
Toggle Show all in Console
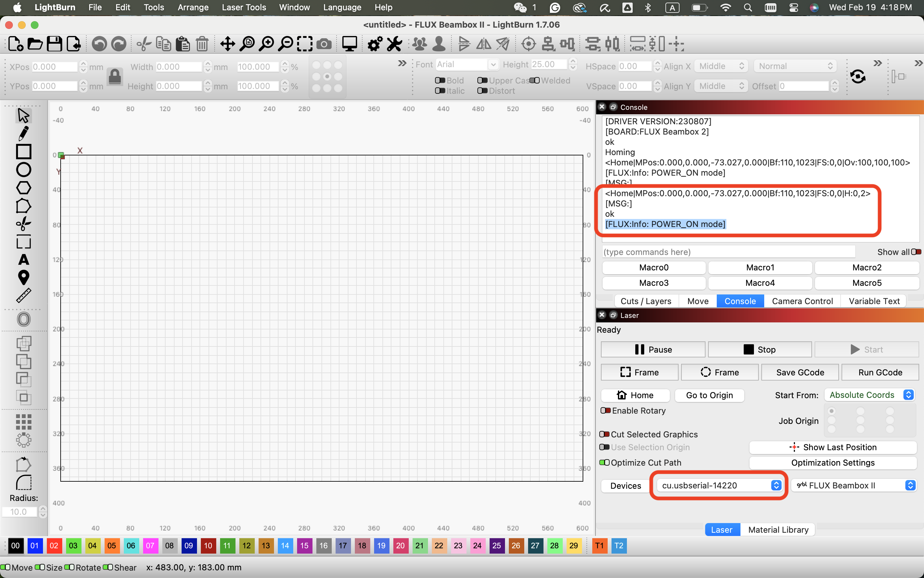click(916, 252)
